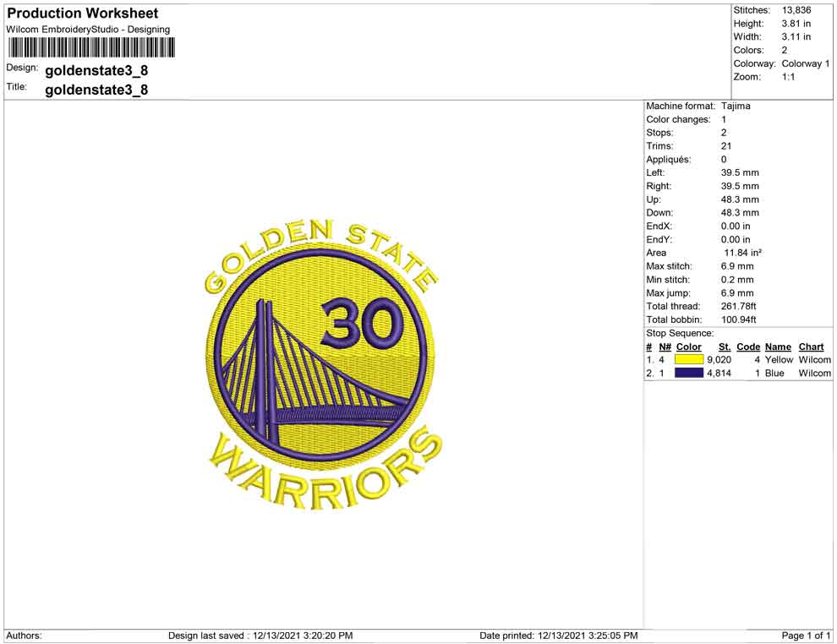Click the Height value '3.81 in'

click(x=796, y=24)
